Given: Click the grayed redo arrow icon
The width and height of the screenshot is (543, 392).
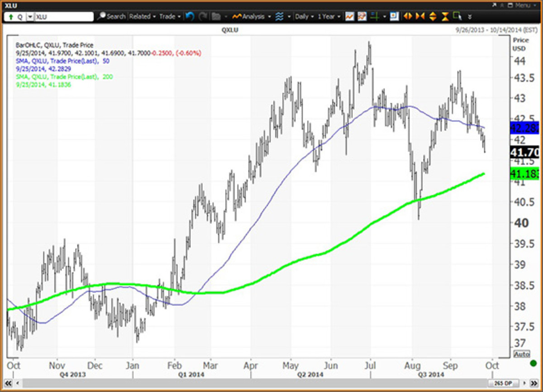Looking at the screenshot, I should (x=203, y=16).
